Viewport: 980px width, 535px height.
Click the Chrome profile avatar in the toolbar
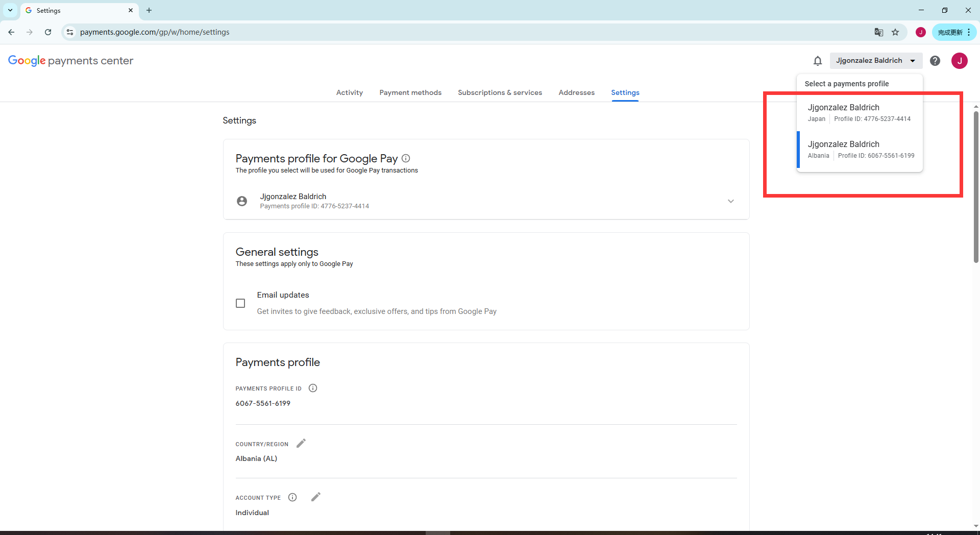tap(920, 32)
